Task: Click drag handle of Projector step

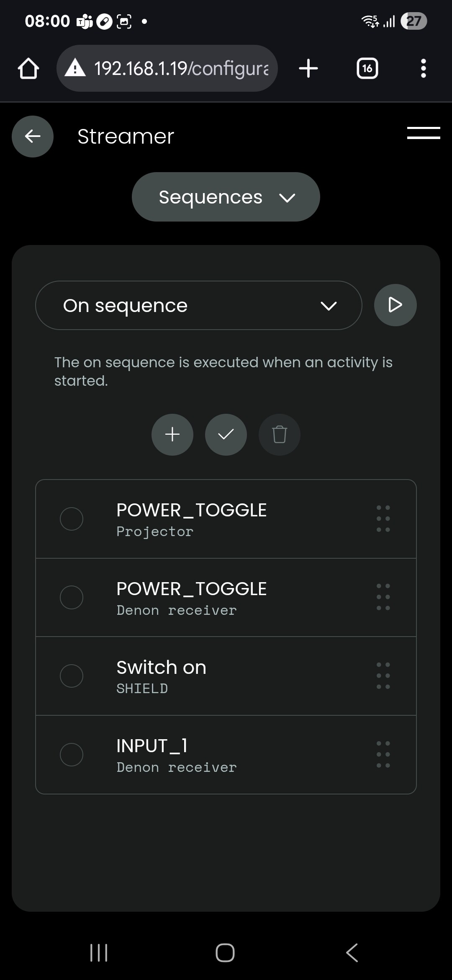Action: pos(383,519)
